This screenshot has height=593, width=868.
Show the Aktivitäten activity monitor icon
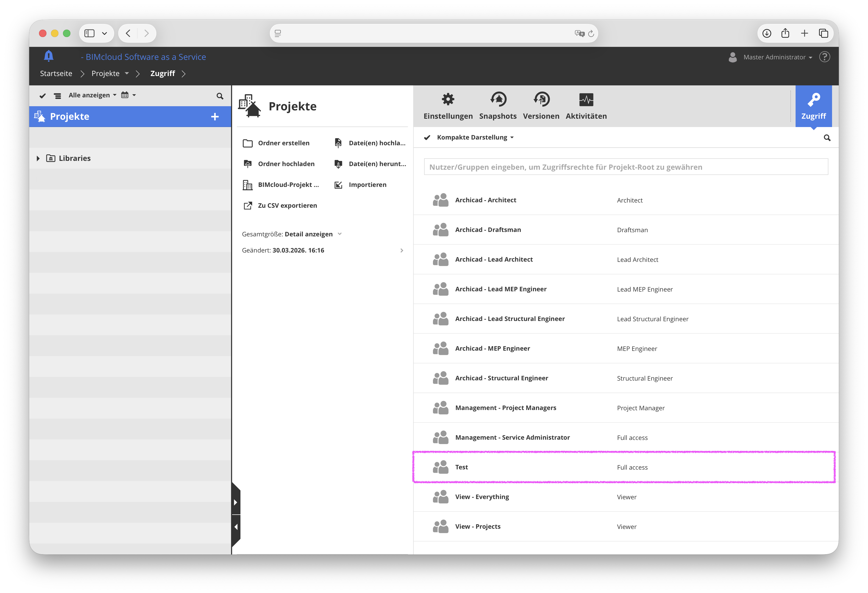[586, 99]
